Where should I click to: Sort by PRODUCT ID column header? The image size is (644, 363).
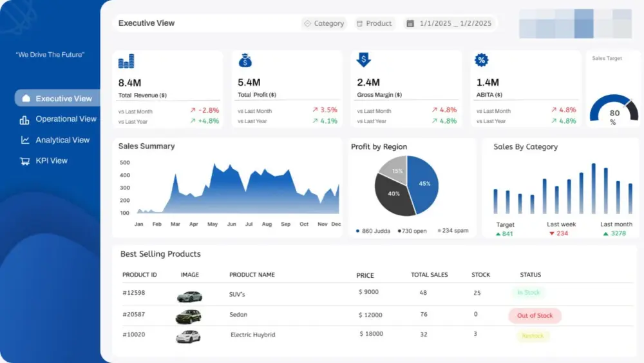point(140,275)
